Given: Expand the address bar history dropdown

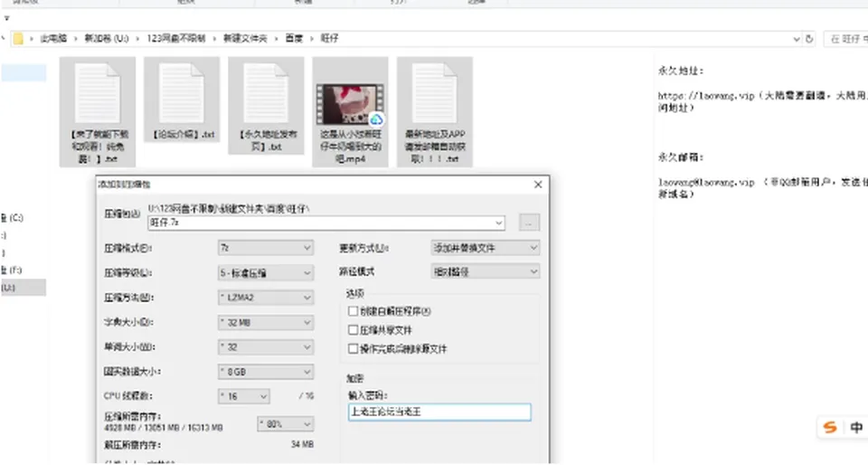Looking at the screenshot, I should 796,39.
